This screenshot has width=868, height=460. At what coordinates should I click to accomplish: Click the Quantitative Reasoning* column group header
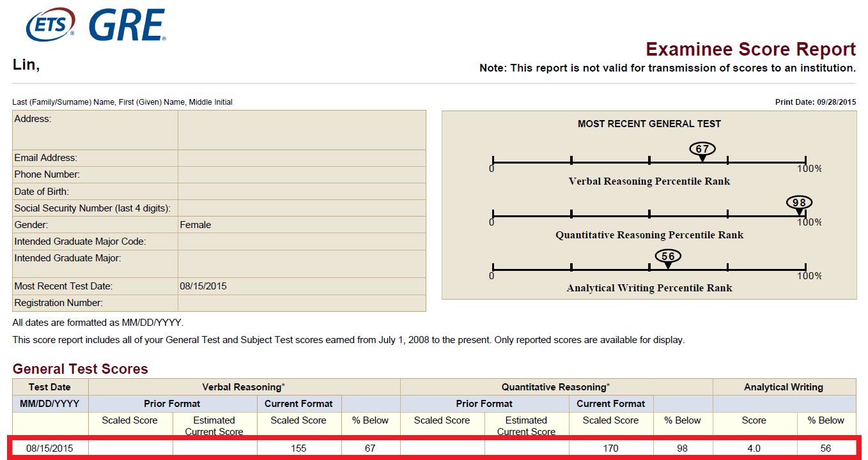click(556, 387)
